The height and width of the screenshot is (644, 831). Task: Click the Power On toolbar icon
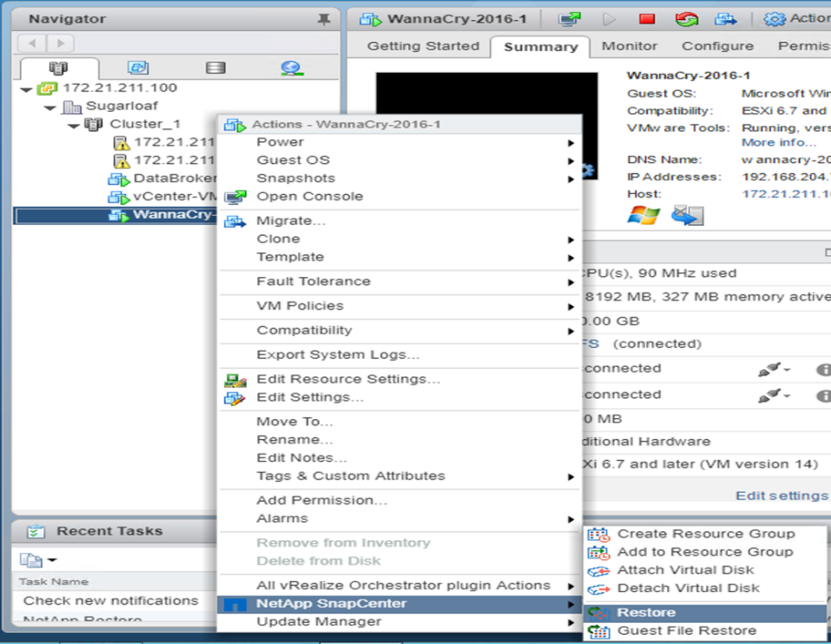click(x=609, y=19)
